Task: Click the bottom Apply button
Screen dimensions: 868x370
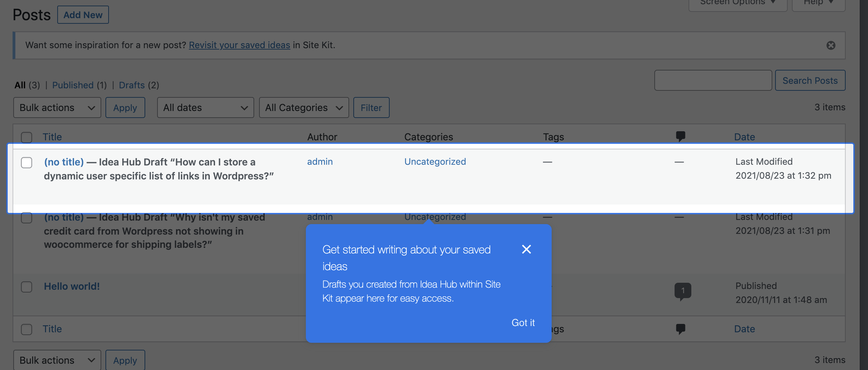Action: [125, 360]
